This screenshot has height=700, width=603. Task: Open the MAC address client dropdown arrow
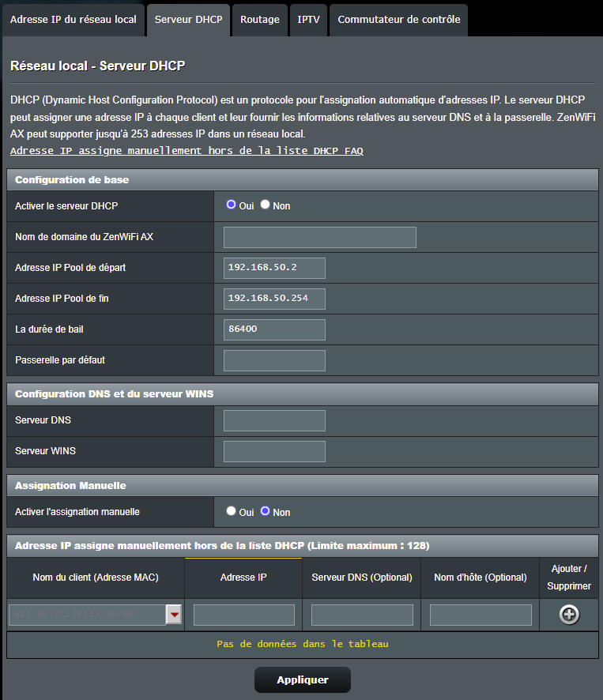coord(174,615)
